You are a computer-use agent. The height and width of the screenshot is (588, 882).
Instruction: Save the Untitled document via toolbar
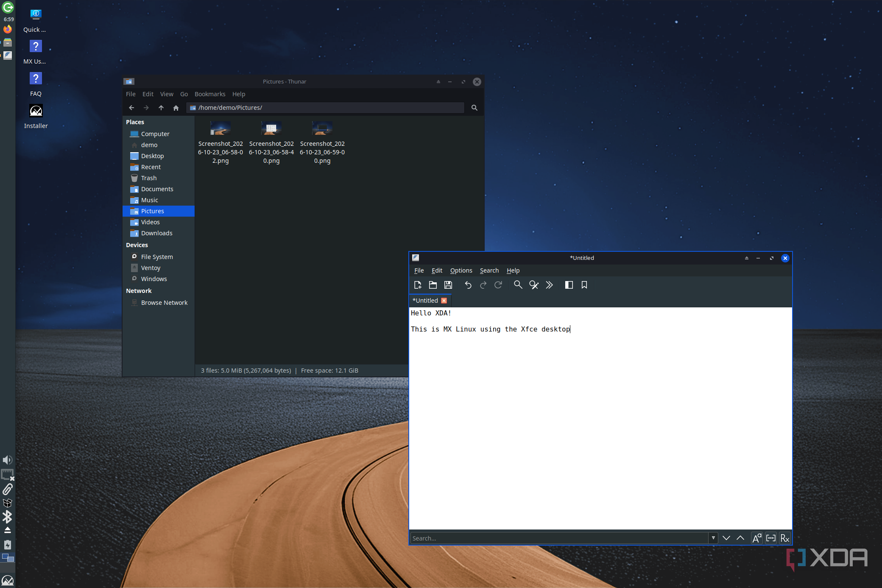point(448,285)
